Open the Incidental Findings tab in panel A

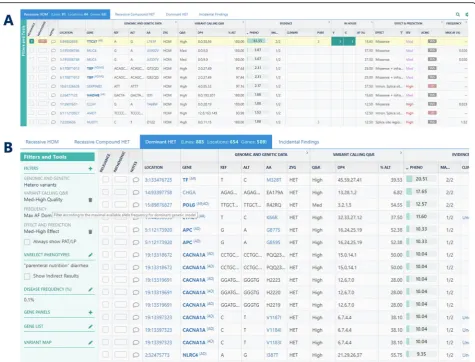[213, 14]
